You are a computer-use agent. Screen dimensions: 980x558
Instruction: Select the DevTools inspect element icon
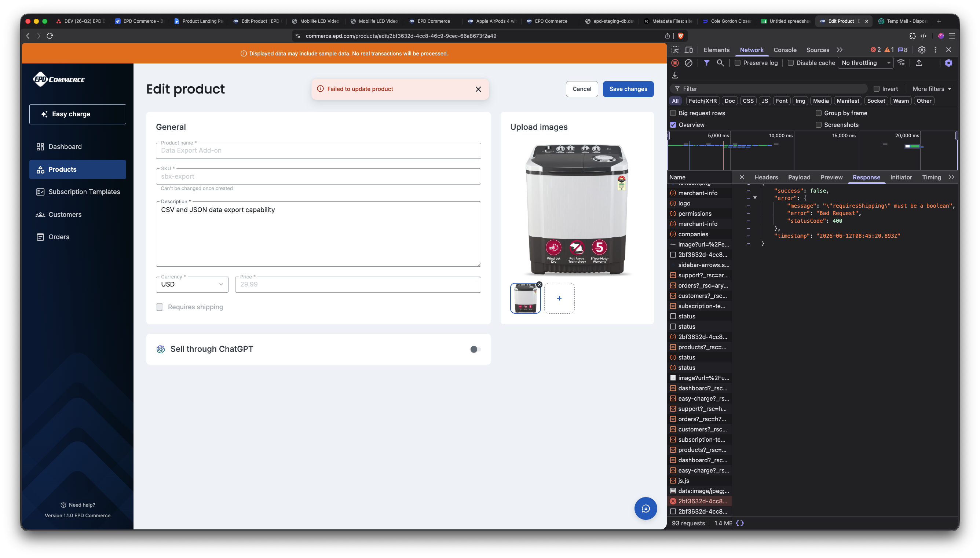(x=675, y=50)
